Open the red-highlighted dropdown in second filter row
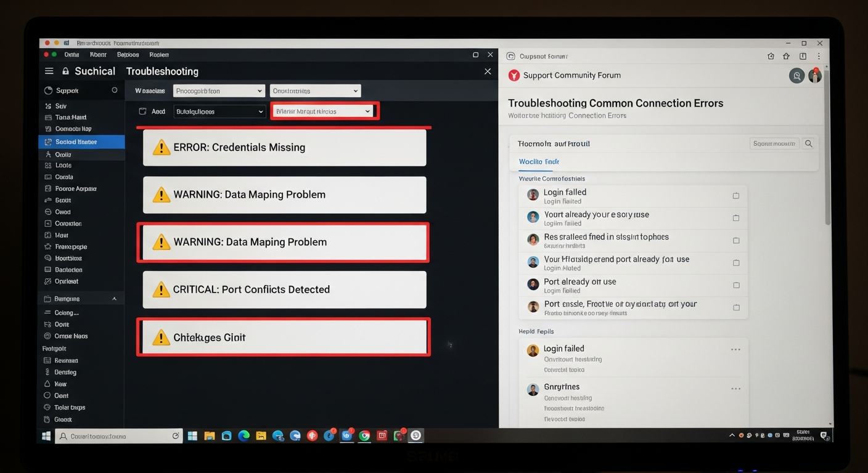This screenshot has width=868, height=473. point(324,111)
